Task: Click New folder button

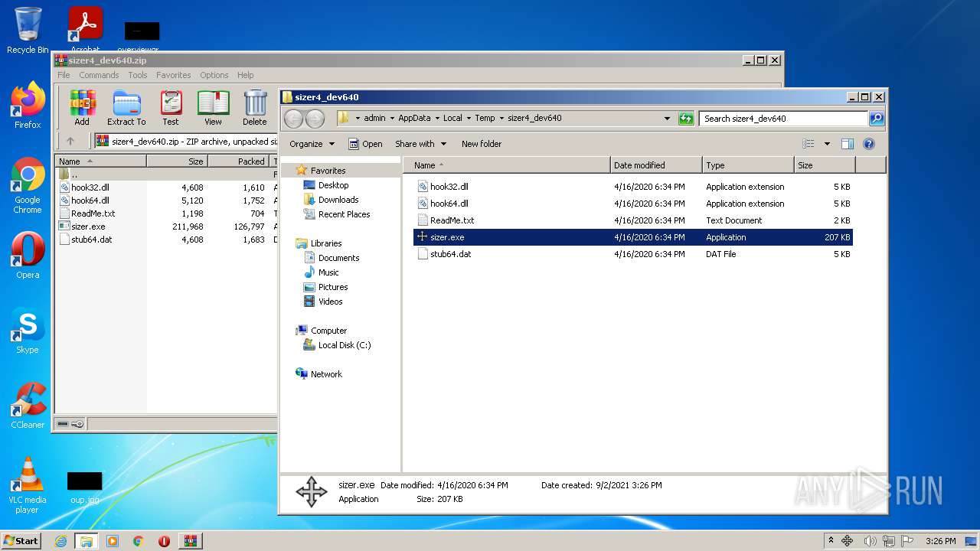Action: (482, 144)
